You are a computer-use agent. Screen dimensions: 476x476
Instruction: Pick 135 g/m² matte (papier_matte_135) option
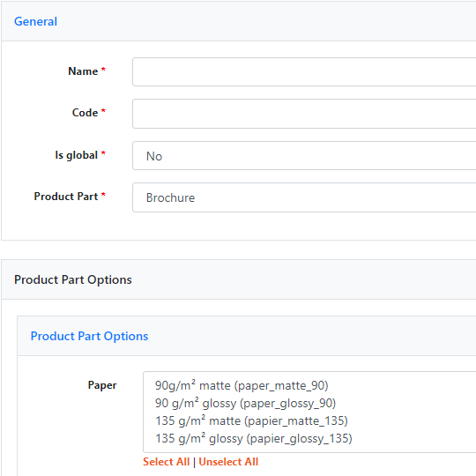pos(251,420)
